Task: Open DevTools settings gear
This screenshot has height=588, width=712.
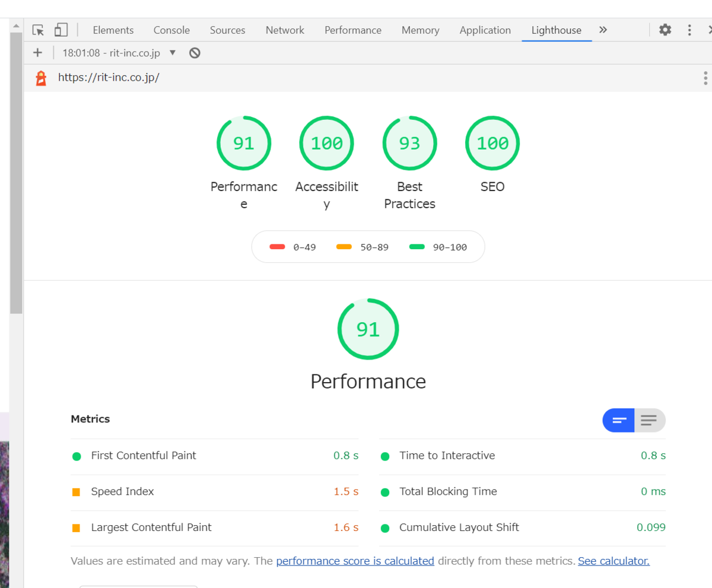Action: [666, 30]
